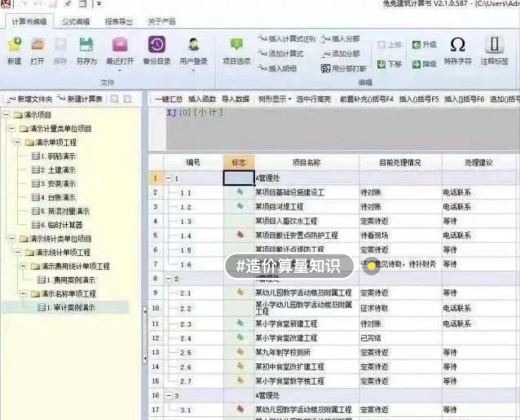This screenshot has height=420, width=520.
Task: Click the 编号 column header
Action: tap(193, 162)
